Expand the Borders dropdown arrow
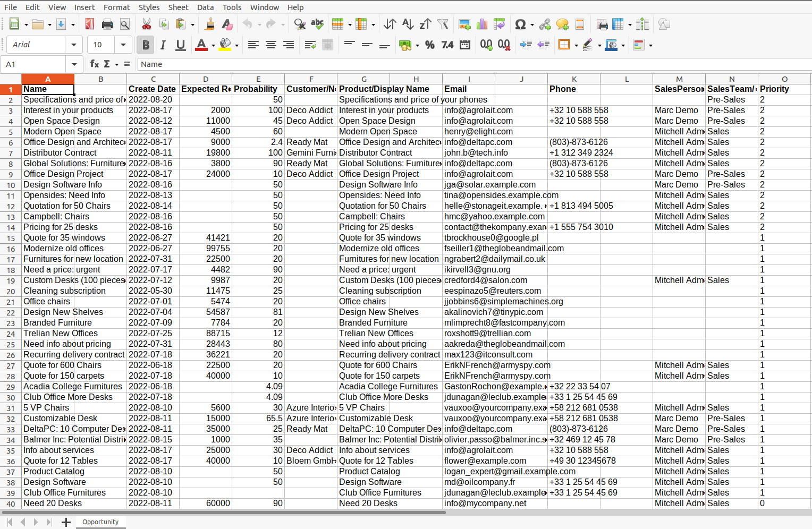 coord(576,45)
